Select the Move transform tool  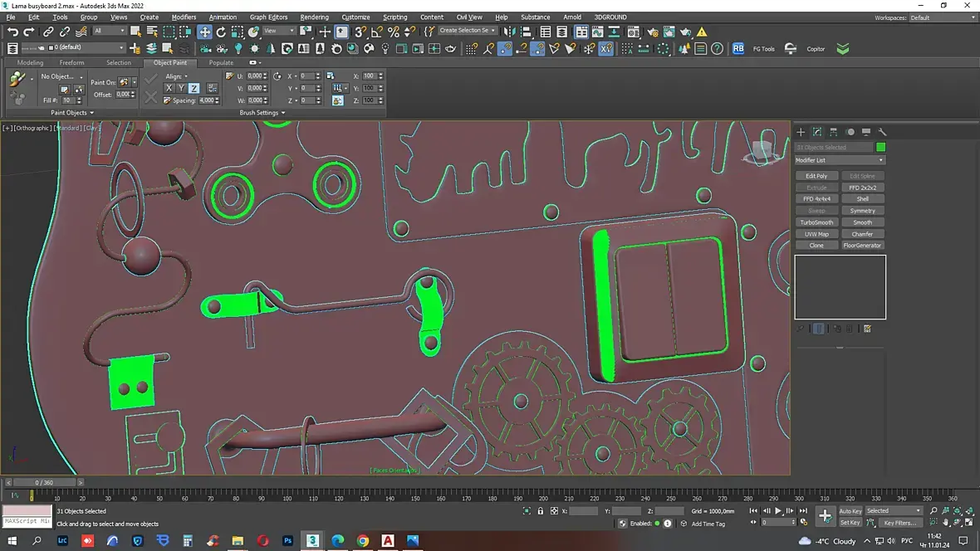coord(204,32)
